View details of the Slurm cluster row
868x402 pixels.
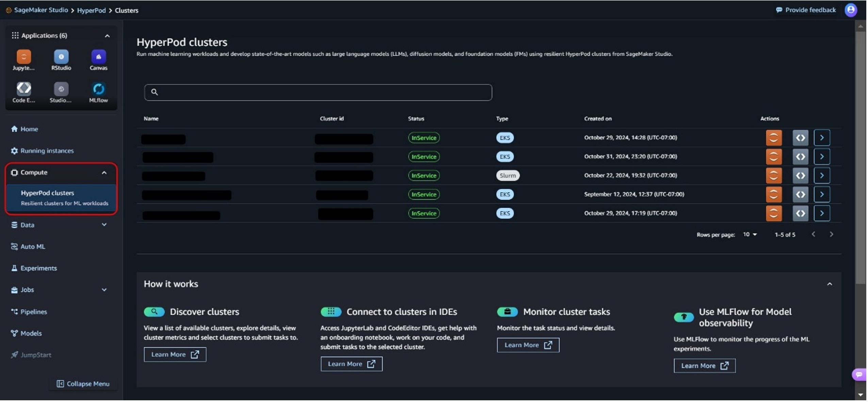click(822, 176)
